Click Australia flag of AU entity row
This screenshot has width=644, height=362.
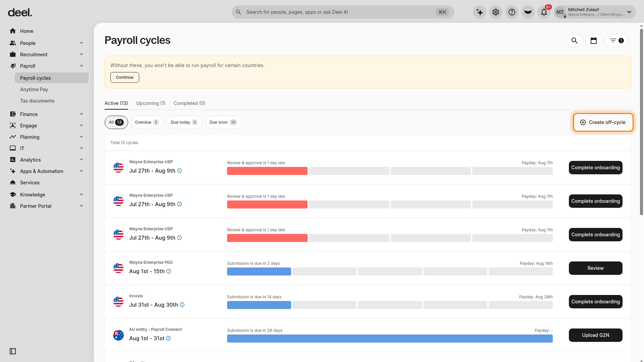[x=118, y=335]
